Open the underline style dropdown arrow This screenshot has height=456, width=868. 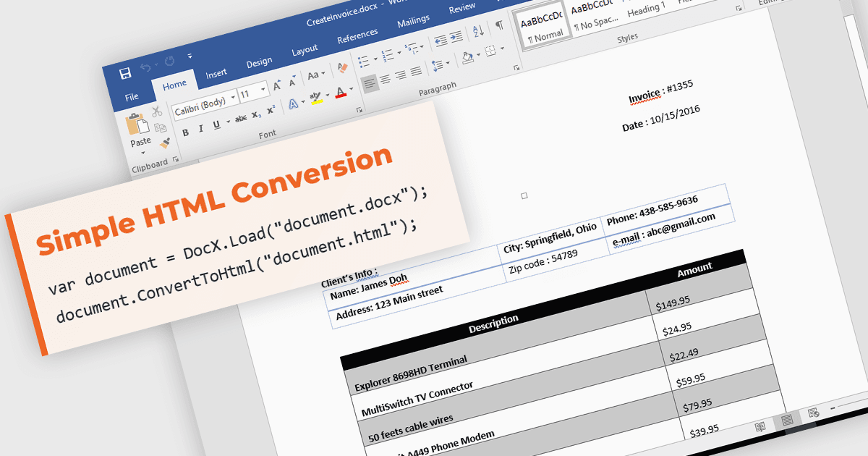click(228, 122)
